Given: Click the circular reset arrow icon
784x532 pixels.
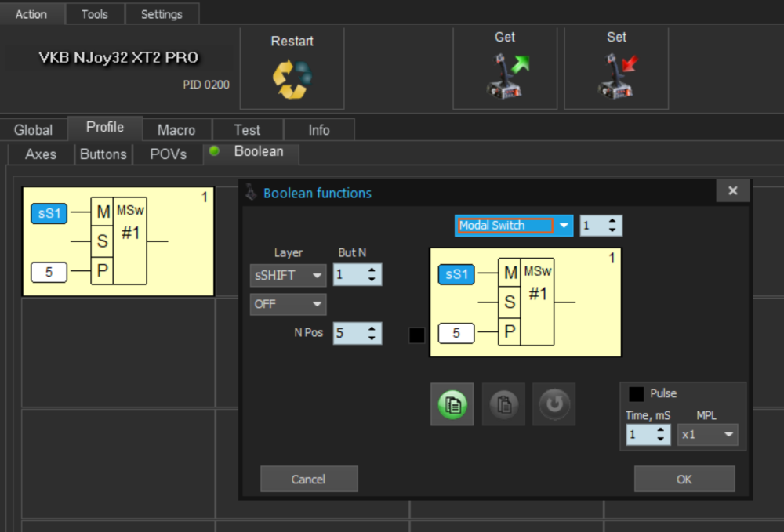Looking at the screenshot, I should 554,404.
